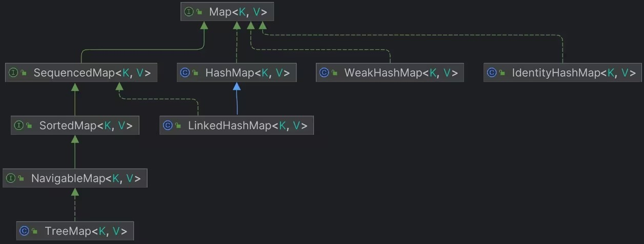This screenshot has height=244, width=644.
Task: Click the class icon on the LinkedHashMap node
Action: 168,126
